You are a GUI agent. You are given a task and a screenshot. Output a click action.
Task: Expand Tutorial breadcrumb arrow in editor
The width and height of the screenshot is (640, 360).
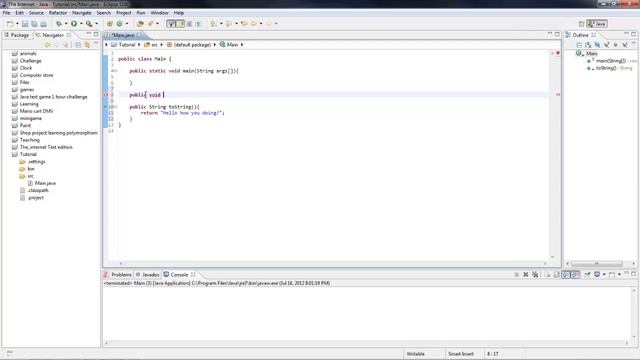[139, 44]
